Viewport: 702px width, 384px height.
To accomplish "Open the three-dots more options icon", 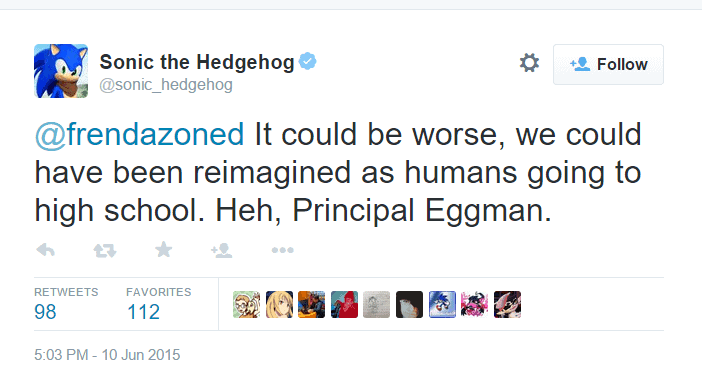I will pyautogui.click(x=283, y=250).
